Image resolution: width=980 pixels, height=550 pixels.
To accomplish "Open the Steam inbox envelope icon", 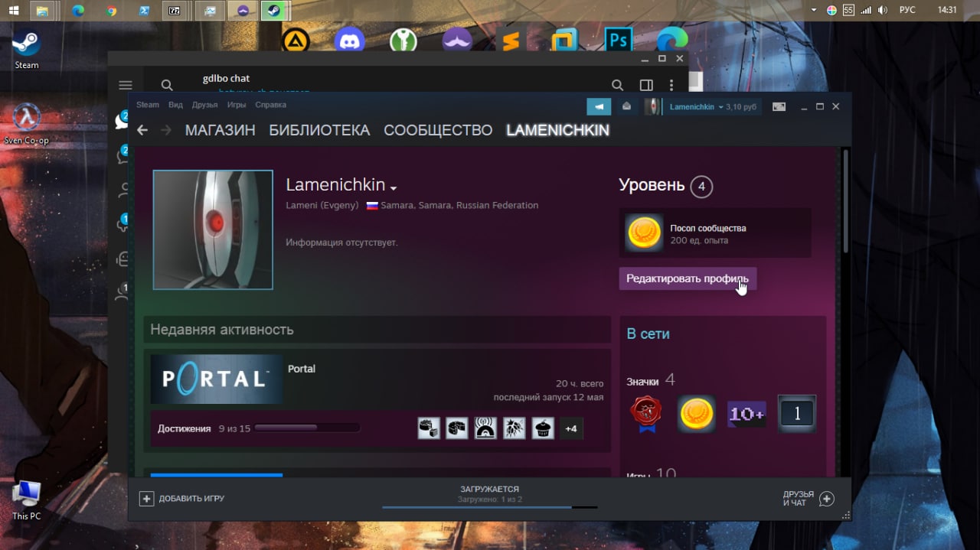I will pyautogui.click(x=626, y=106).
